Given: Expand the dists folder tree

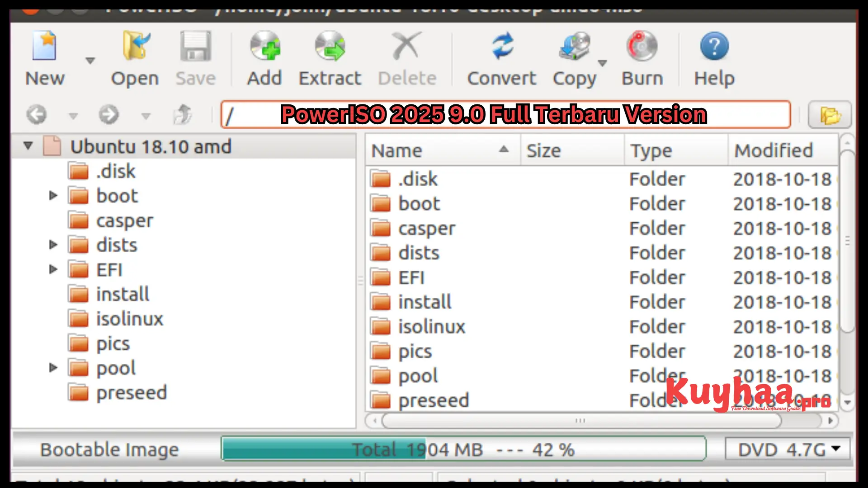Looking at the screenshot, I should point(52,245).
